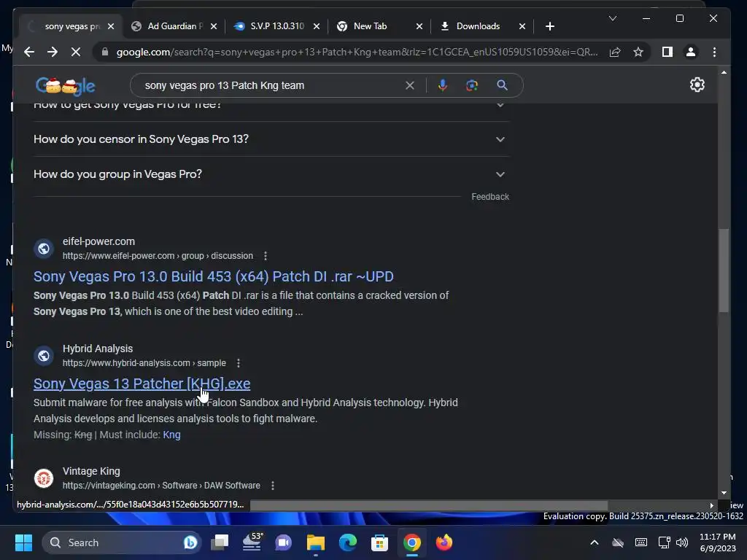Click the Feedback link
The image size is (747, 560).
490,197
